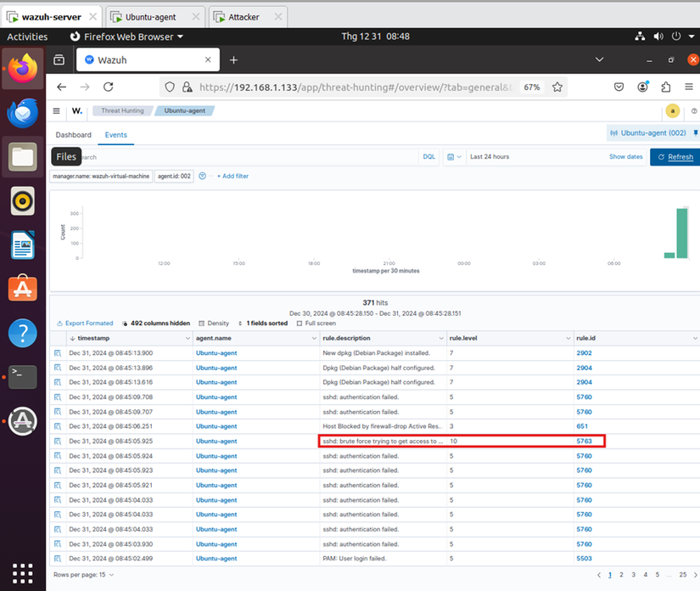Jump to last results page 25
Screen dimensions: 700x591
click(682, 575)
